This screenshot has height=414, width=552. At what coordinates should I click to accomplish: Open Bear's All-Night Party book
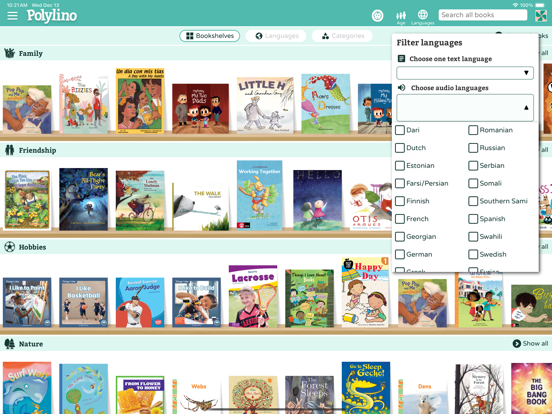point(83,199)
